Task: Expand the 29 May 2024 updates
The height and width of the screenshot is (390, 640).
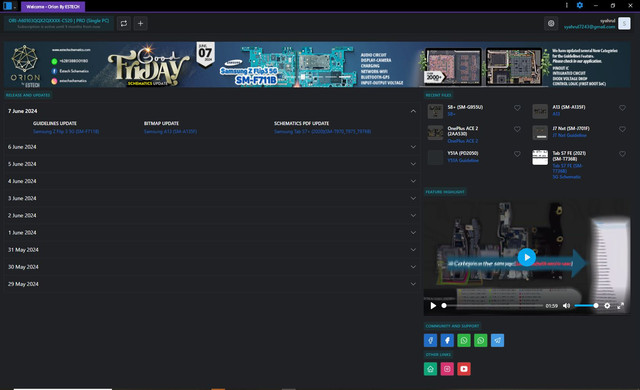Action: click(x=413, y=284)
